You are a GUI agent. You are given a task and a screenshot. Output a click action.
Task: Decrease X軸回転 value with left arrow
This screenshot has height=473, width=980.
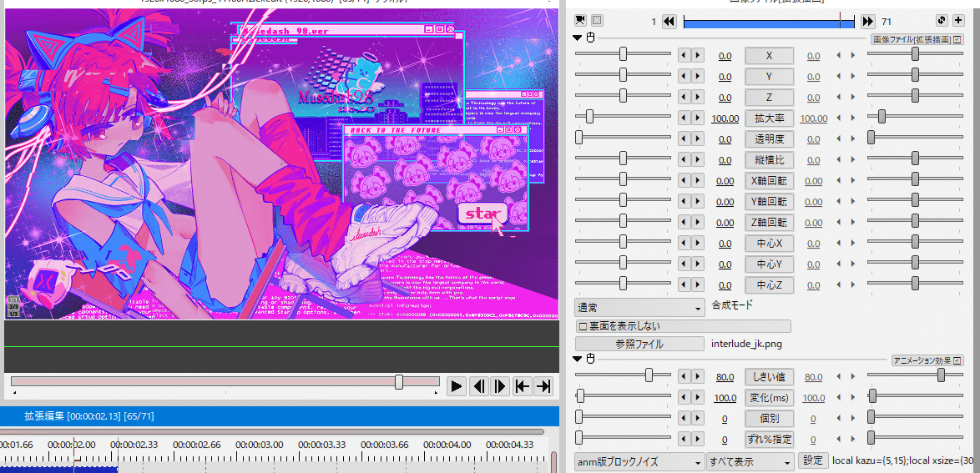(684, 180)
